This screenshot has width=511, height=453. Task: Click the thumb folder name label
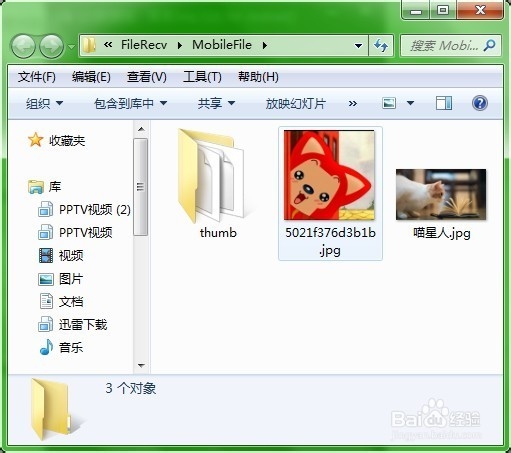coord(218,233)
